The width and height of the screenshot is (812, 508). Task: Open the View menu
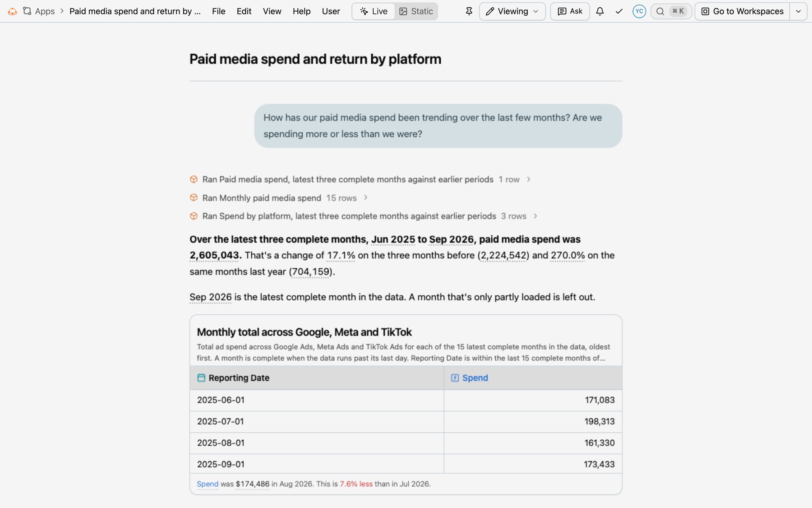pyautogui.click(x=272, y=11)
